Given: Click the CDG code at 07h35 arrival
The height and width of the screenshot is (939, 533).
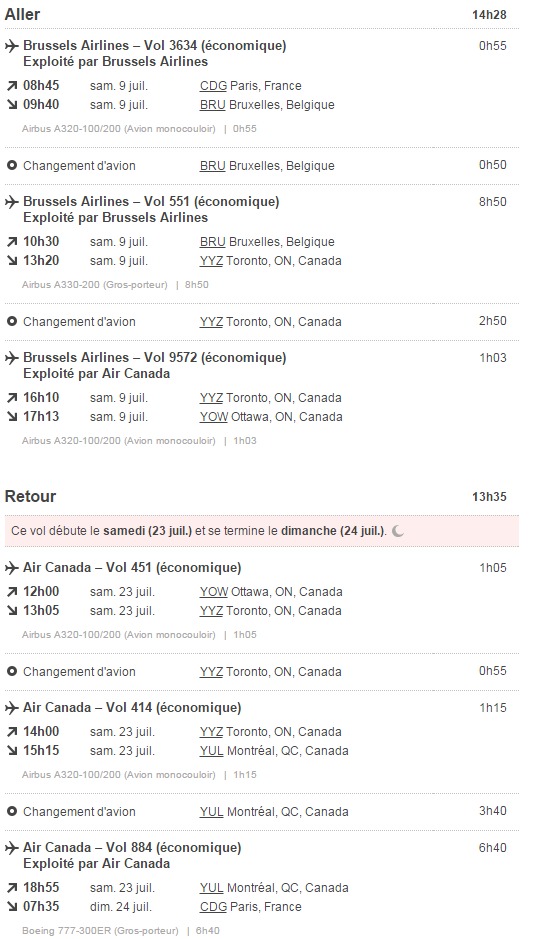Looking at the screenshot, I should [x=213, y=907].
